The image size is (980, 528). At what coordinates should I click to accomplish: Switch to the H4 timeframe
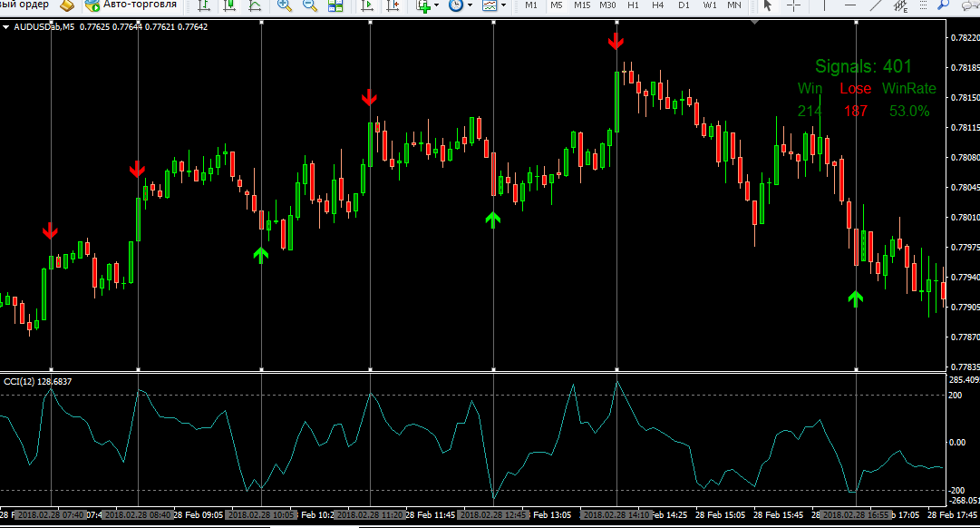tap(658, 5)
